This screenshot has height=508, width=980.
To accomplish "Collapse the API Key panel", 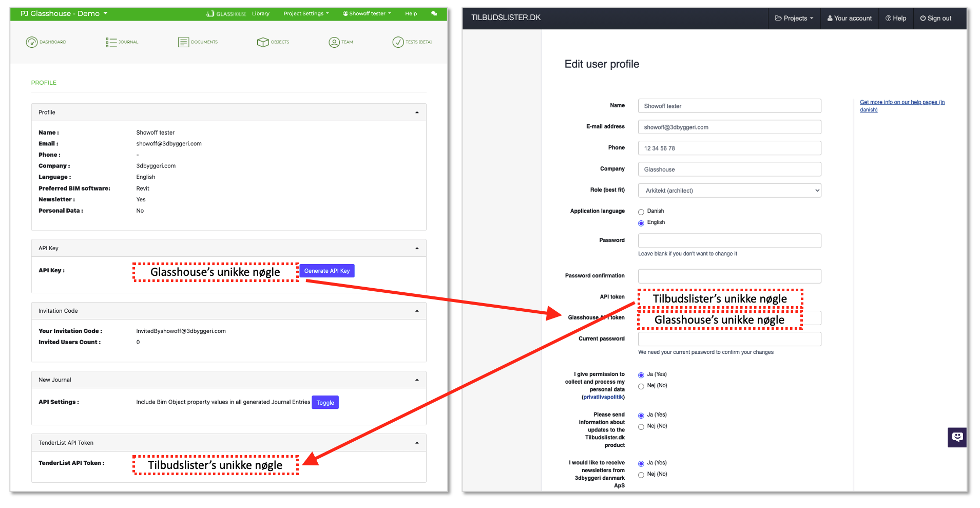I will point(417,249).
